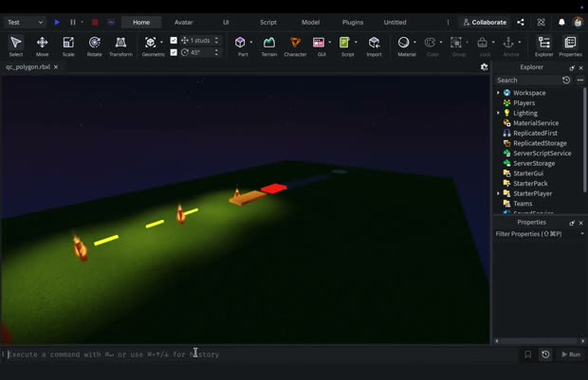
Task: Open the share icon
Action: [521, 22]
